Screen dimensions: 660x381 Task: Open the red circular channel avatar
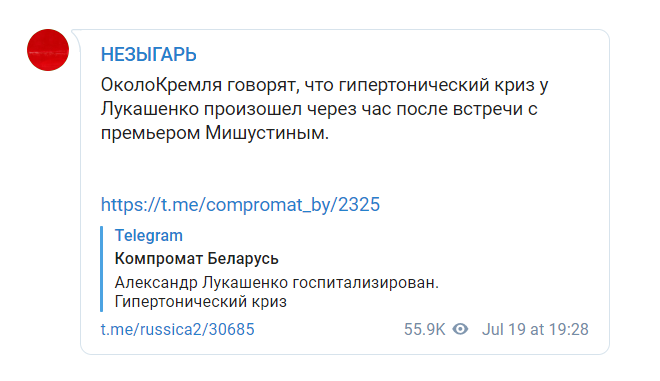coord(48,50)
